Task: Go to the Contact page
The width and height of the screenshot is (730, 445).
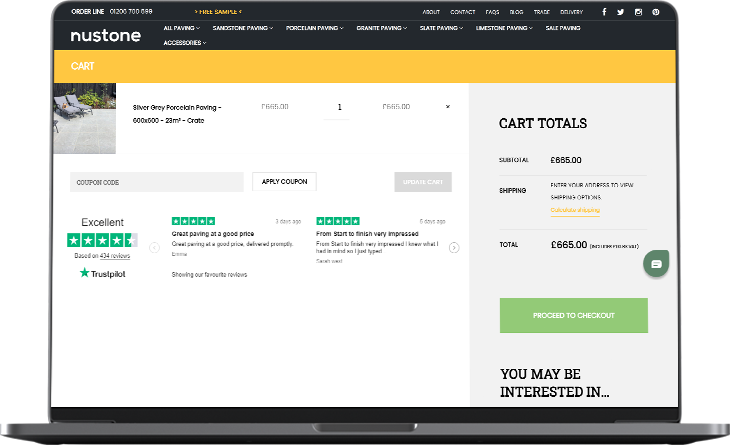Action: pyautogui.click(x=463, y=12)
